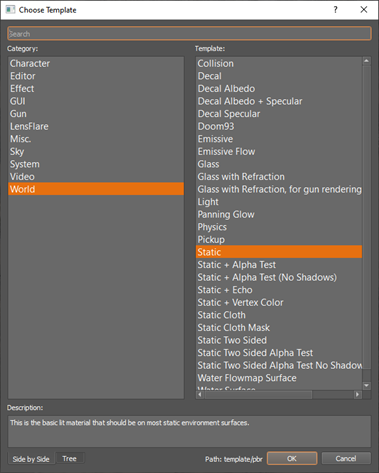Screen dimensions: 379x473
Task: Choose the Water Flowmap Surface template
Action: click(279, 378)
